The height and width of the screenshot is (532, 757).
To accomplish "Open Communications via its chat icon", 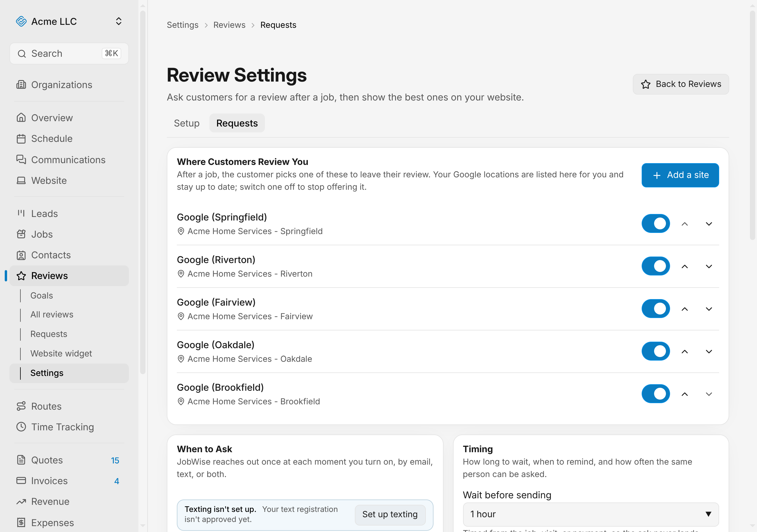I will 21,160.
